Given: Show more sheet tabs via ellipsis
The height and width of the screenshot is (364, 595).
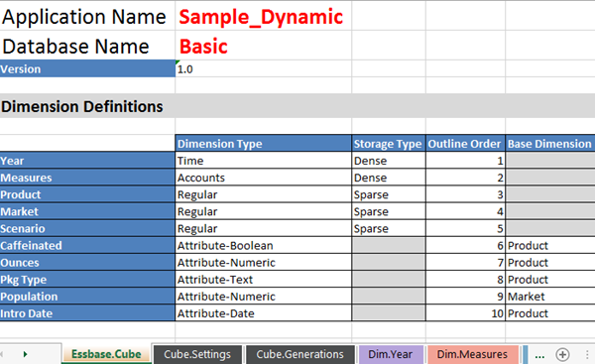Looking at the screenshot, I should point(539,355).
